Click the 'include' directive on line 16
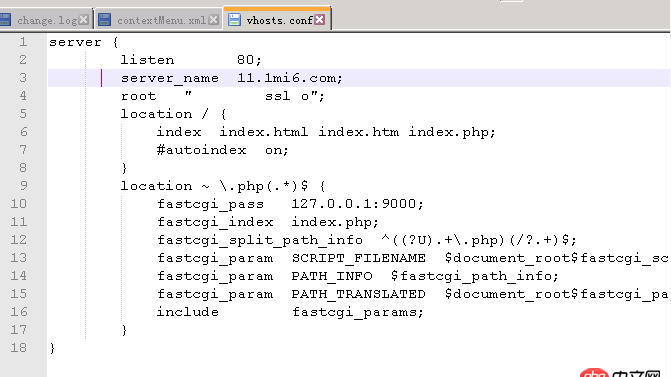The image size is (671, 377). (x=187, y=312)
